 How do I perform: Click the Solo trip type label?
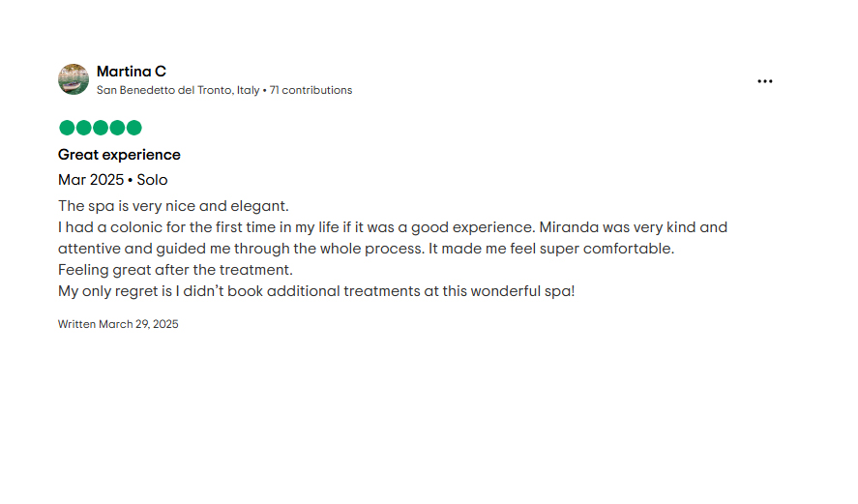(x=152, y=180)
